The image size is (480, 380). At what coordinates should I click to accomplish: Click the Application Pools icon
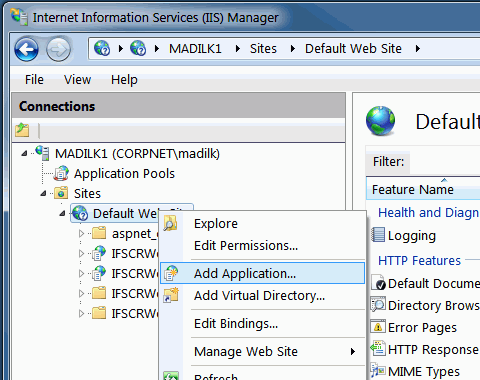(61, 173)
